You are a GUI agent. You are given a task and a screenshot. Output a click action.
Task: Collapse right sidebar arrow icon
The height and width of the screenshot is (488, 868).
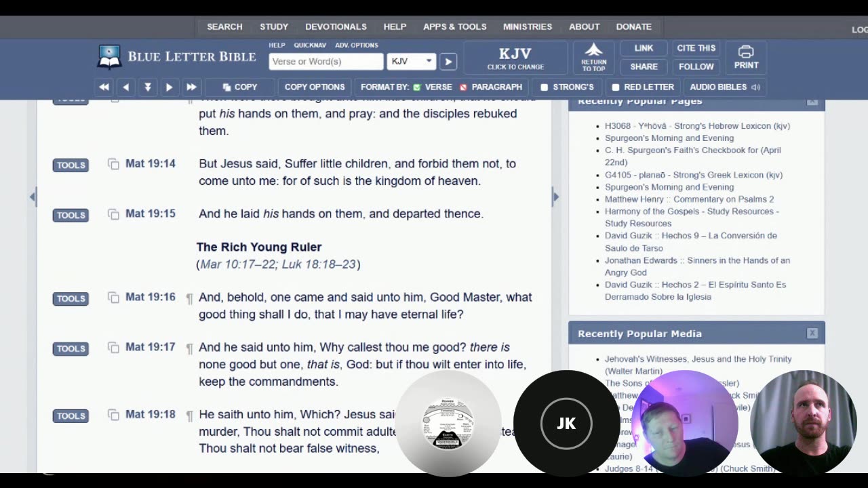pyautogui.click(x=555, y=197)
